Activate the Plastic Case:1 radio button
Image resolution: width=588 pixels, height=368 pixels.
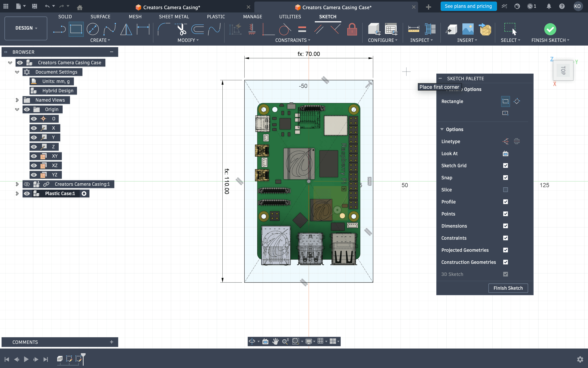coord(84,194)
